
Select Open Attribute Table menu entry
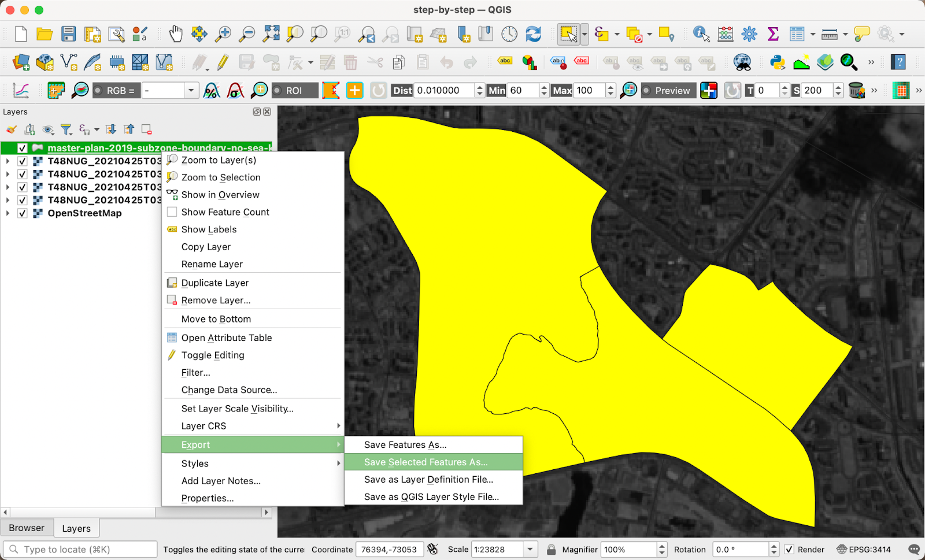(x=226, y=338)
